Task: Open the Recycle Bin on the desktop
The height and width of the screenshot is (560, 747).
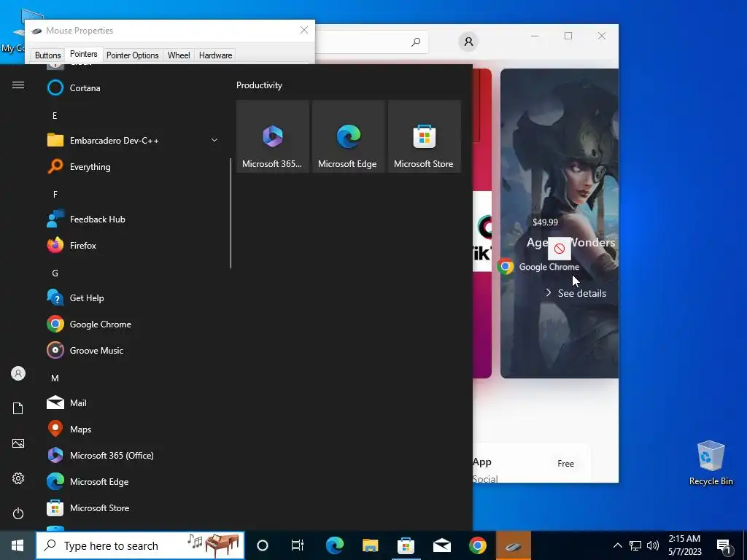Action: 711,462
